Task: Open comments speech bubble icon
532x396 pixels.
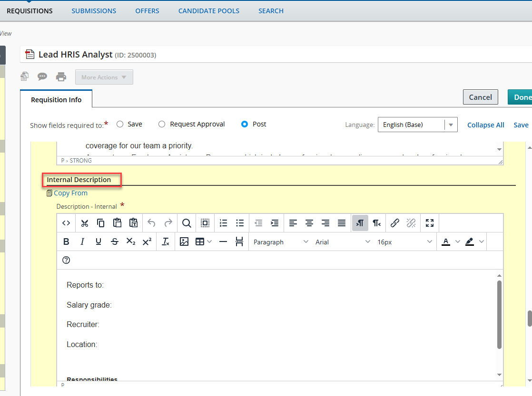Action: click(42, 77)
